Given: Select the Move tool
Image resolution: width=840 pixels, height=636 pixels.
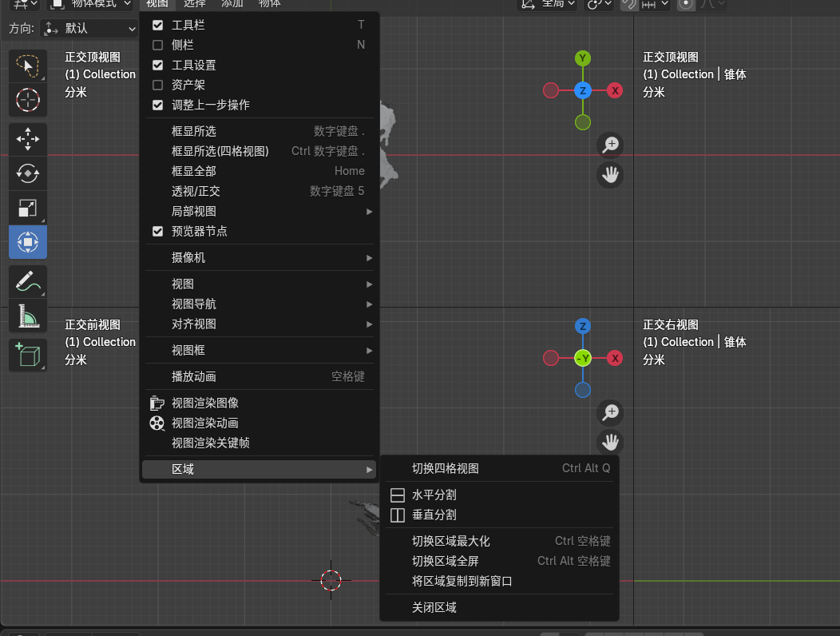Looking at the screenshot, I should 28,140.
